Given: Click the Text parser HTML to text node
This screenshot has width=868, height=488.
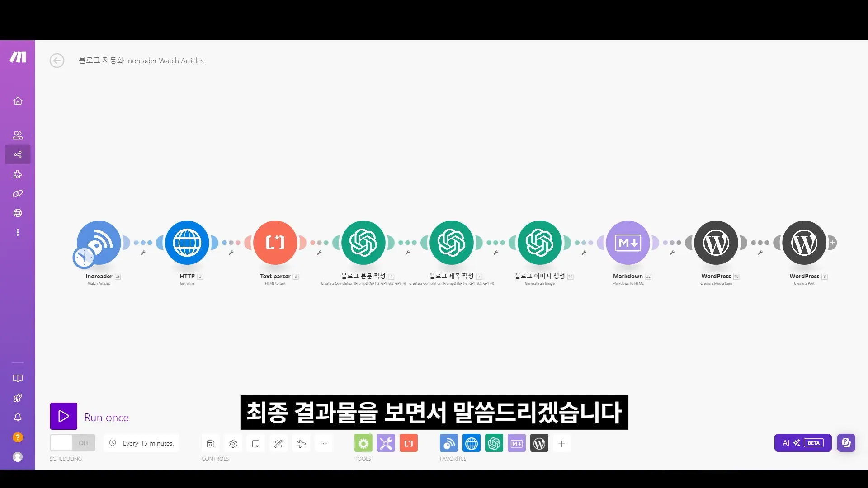Looking at the screenshot, I should click(x=275, y=243).
